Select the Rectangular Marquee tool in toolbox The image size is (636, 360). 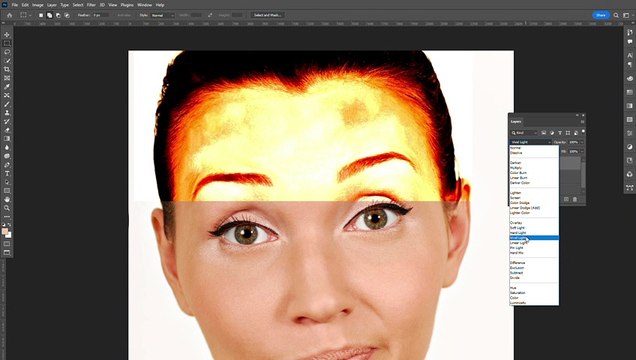(7, 43)
